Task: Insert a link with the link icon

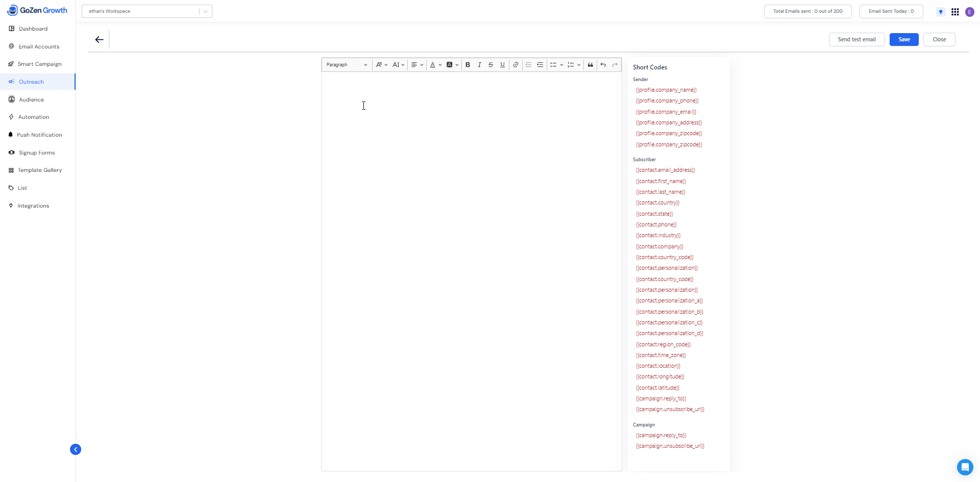Action: [x=516, y=65]
